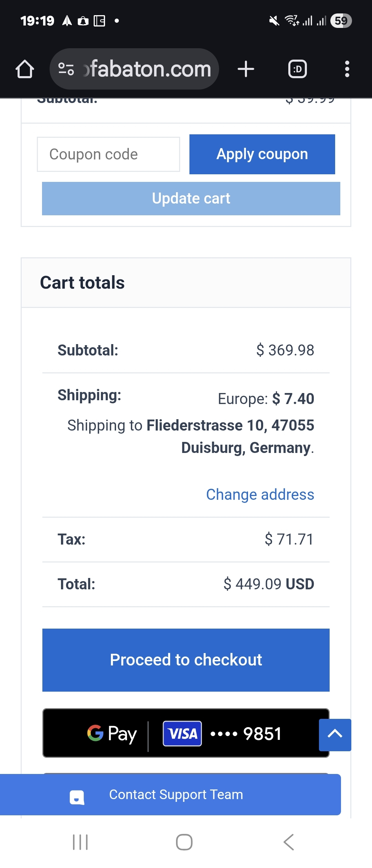
Task: Open site info icon in address bar
Action: point(66,69)
